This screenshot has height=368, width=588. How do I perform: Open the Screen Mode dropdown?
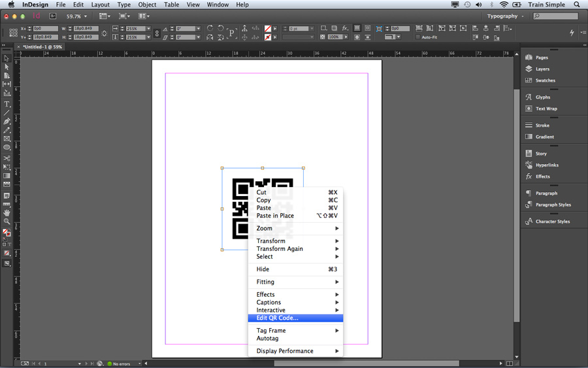tap(123, 16)
